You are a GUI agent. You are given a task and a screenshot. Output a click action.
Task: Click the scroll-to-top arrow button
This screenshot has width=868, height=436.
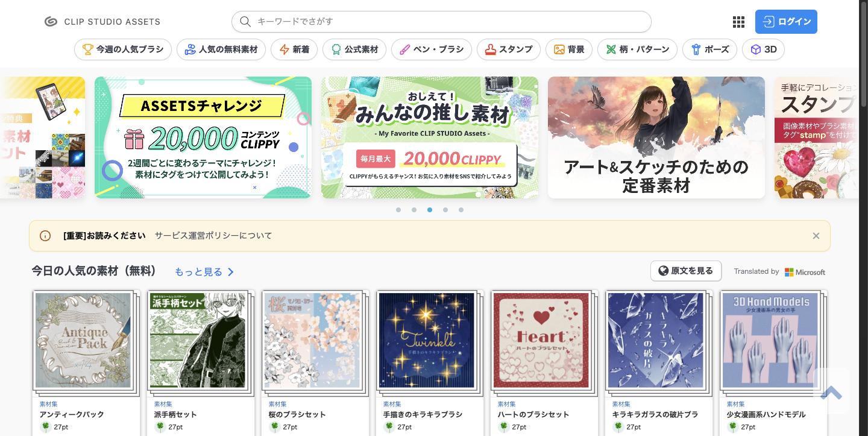(831, 393)
